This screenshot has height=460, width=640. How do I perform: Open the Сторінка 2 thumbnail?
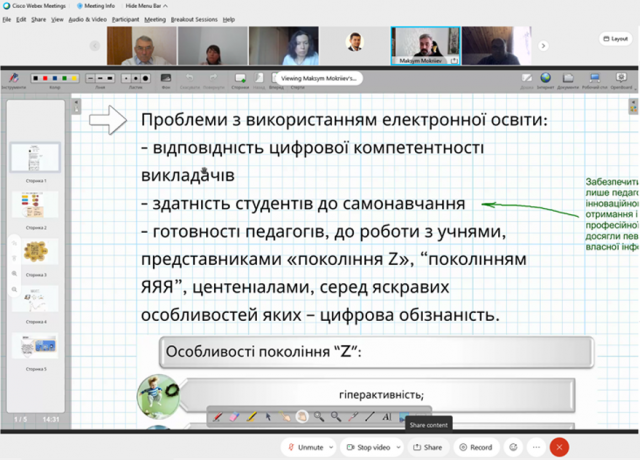(35, 204)
